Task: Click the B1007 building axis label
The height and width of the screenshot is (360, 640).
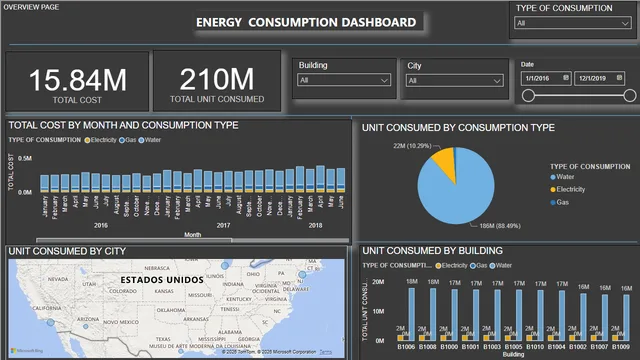Action: [599, 347]
